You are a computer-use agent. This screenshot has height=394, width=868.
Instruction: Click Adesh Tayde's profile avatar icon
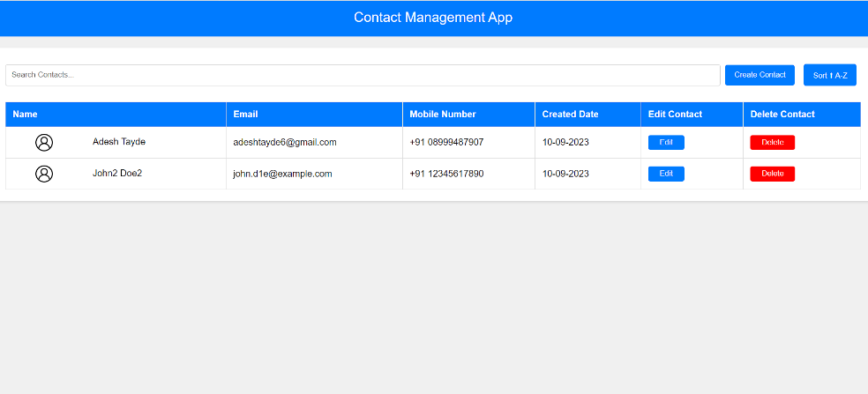(44, 142)
